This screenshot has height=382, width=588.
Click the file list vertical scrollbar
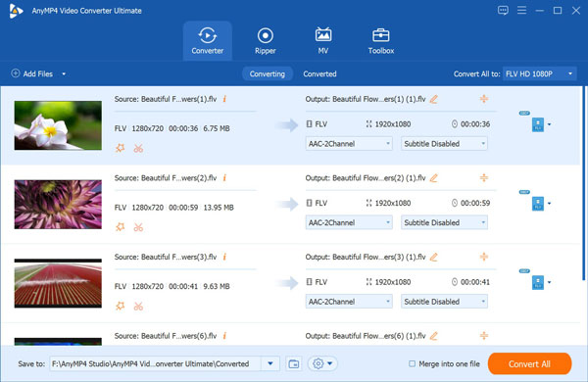tap(583, 184)
